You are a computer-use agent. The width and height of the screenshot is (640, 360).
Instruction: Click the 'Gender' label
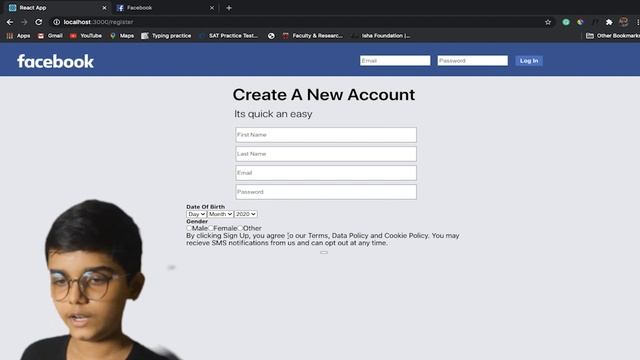click(x=197, y=221)
